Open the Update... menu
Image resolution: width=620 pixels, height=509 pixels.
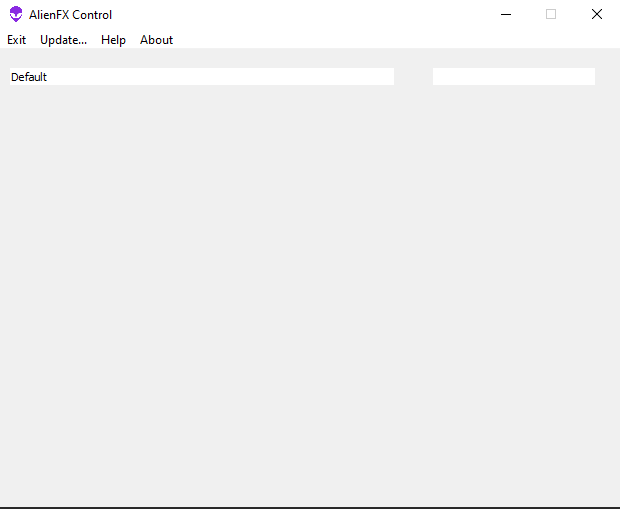[x=63, y=40]
